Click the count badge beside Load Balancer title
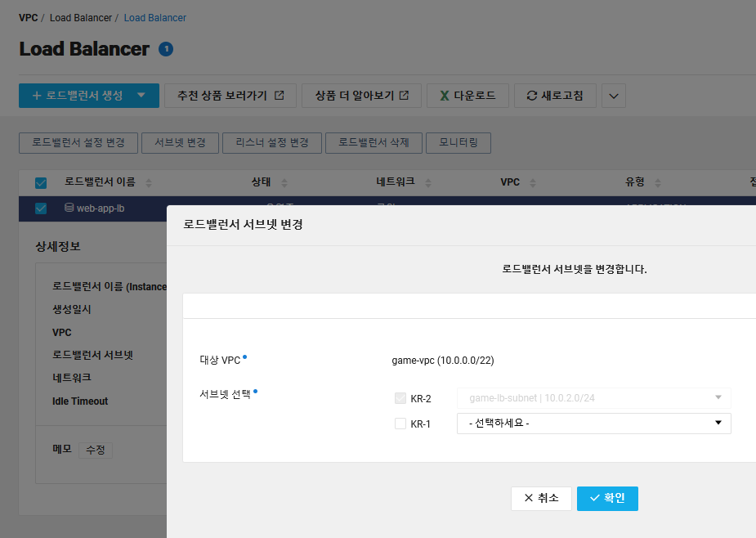 click(x=166, y=49)
